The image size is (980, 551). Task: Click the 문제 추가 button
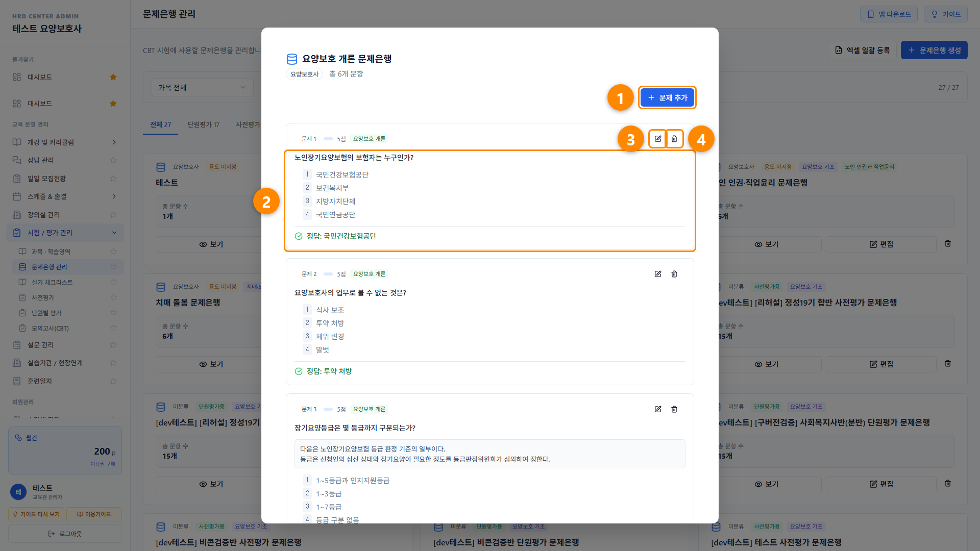[x=667, y=97]
